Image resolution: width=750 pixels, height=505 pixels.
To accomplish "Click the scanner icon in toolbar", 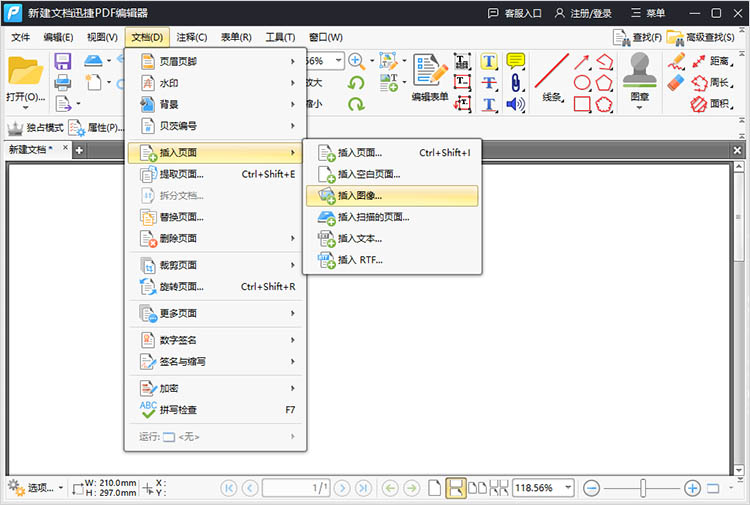I will click(93, 61).
